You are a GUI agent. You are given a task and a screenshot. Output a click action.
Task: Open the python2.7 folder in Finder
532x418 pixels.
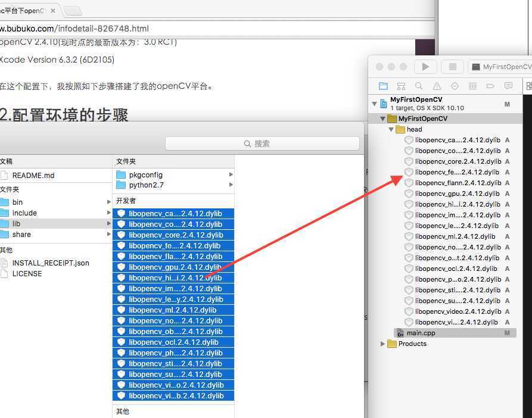point(146,185)
